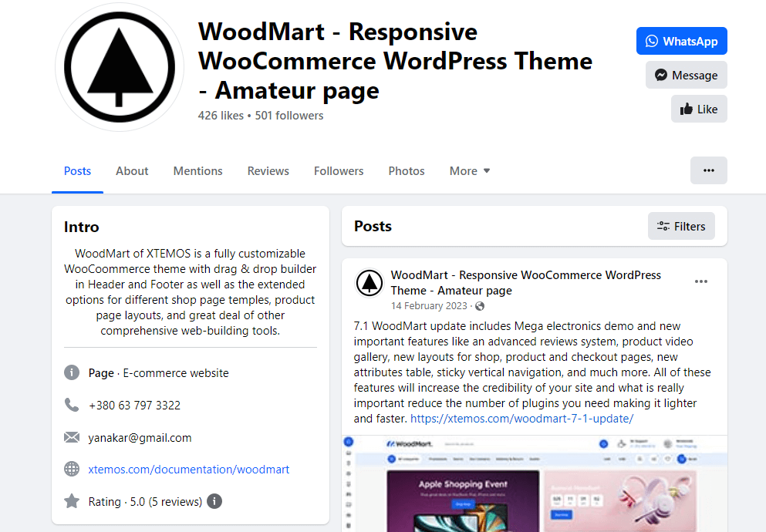
Task: Click the rating star icon
Action: [x=72, y=500]
